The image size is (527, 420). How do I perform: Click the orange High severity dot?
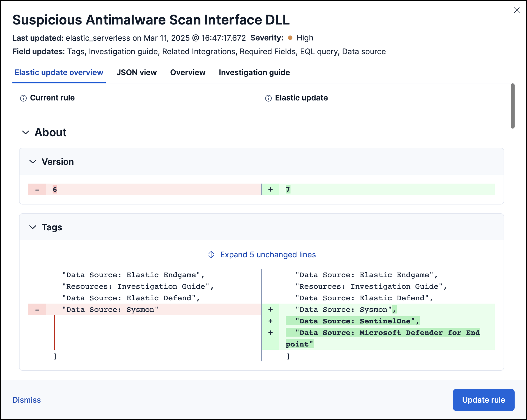[x=290, y=38]
